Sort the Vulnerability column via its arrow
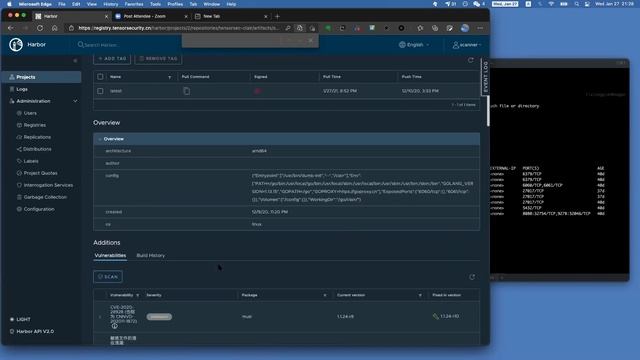This screenshot has height=360, width=640. pos(138,295)
